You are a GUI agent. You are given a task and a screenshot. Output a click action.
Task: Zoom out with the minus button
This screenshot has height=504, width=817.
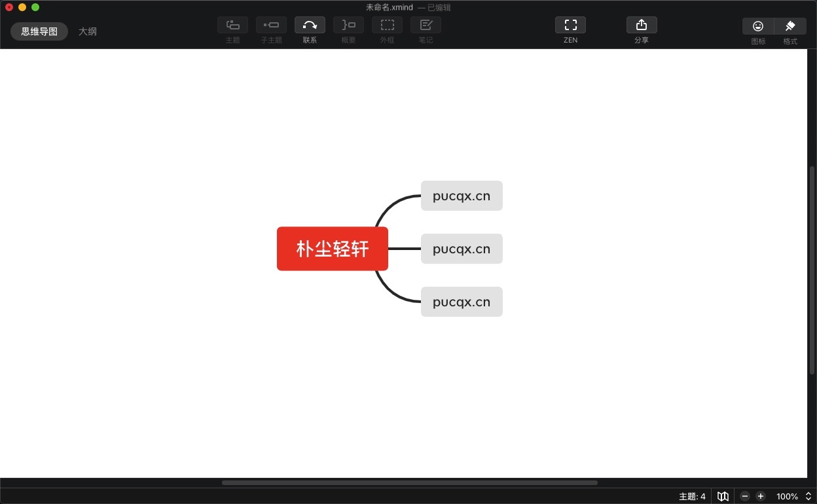pos(744,496)
